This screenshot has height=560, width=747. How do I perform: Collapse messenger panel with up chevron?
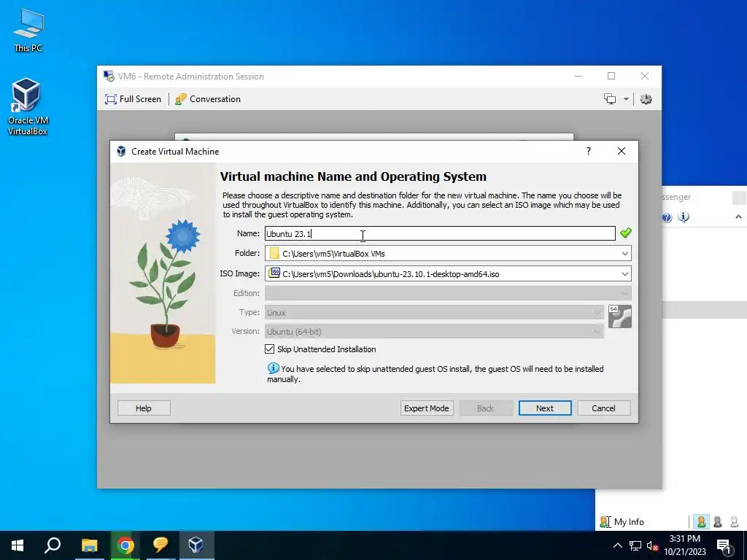pos(738,217)
